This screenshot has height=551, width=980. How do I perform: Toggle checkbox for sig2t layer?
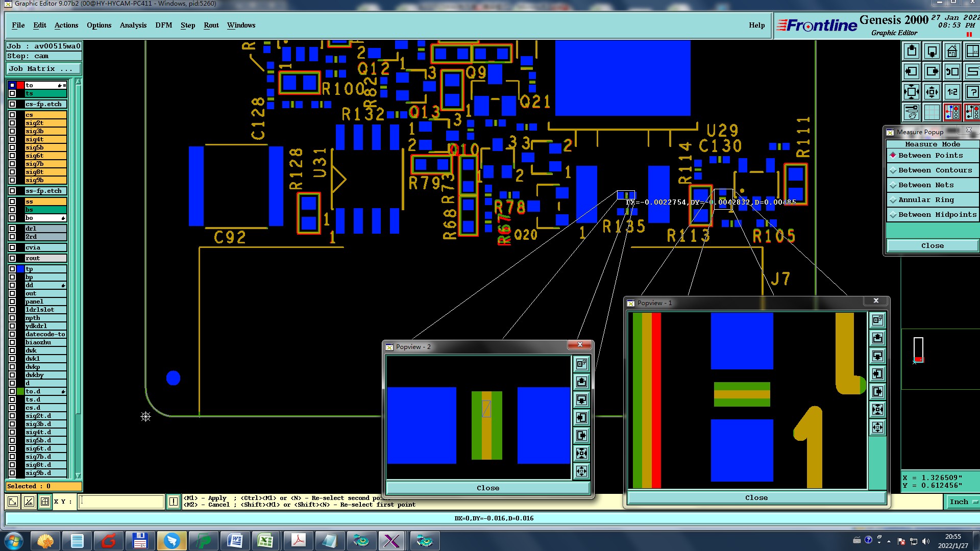[x=12, y=123]
